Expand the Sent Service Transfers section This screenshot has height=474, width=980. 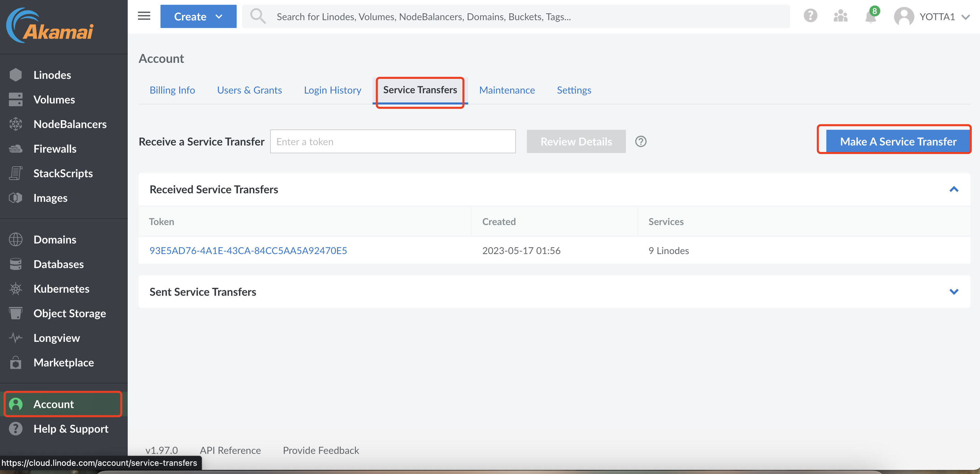point(953,292)
